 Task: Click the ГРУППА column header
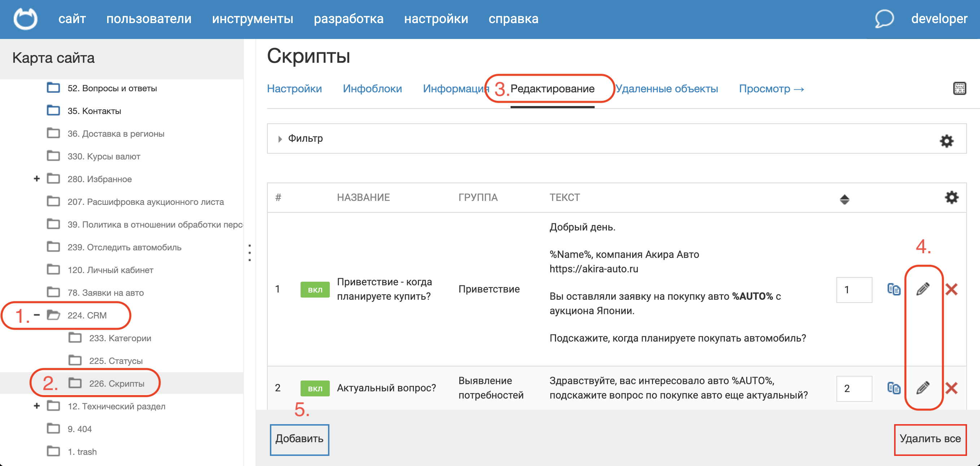(x=478, y=197)
